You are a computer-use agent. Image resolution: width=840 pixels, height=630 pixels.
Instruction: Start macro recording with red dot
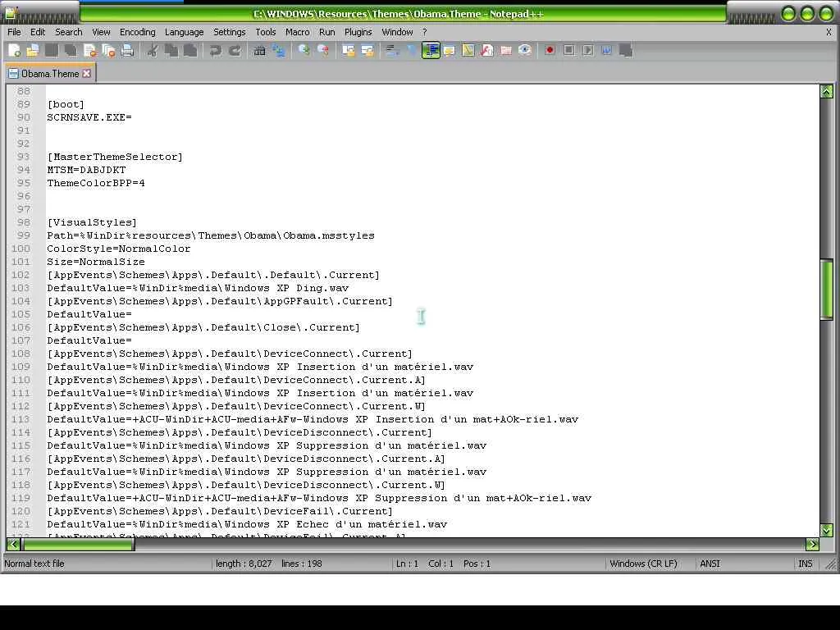point(550,50)
